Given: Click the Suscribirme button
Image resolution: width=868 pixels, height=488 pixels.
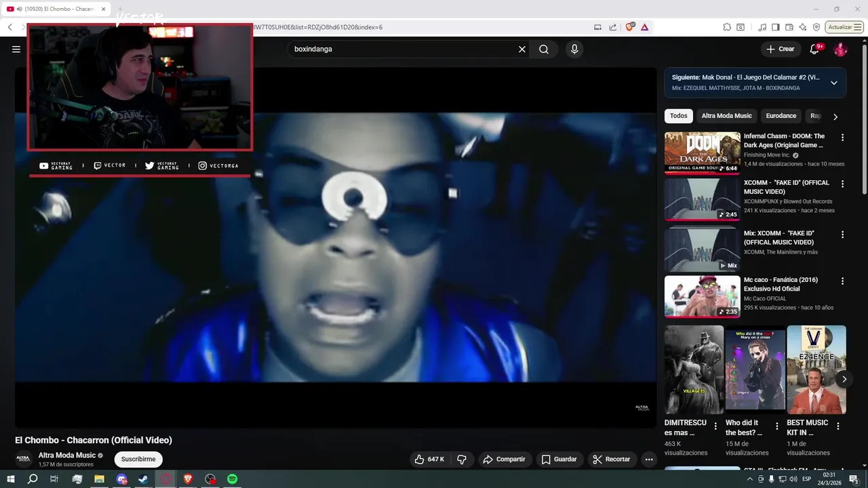Looking at the screenshot, I should click(x=138, y=460).
